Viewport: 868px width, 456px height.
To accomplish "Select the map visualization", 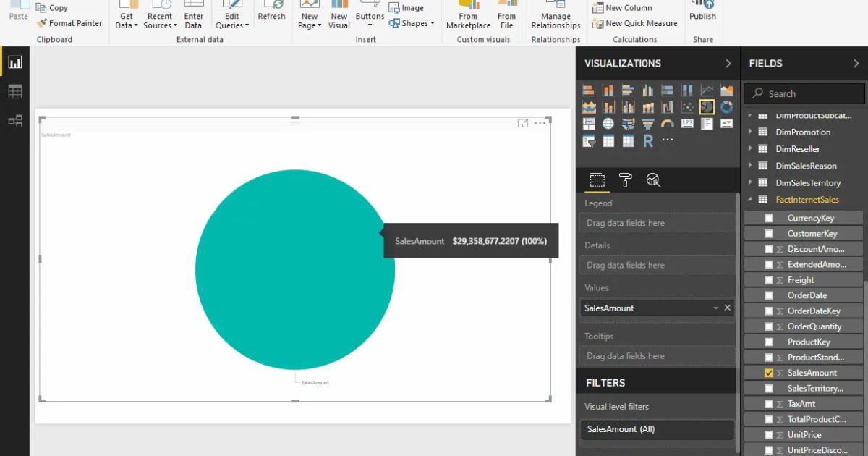I will coord(608,123).
